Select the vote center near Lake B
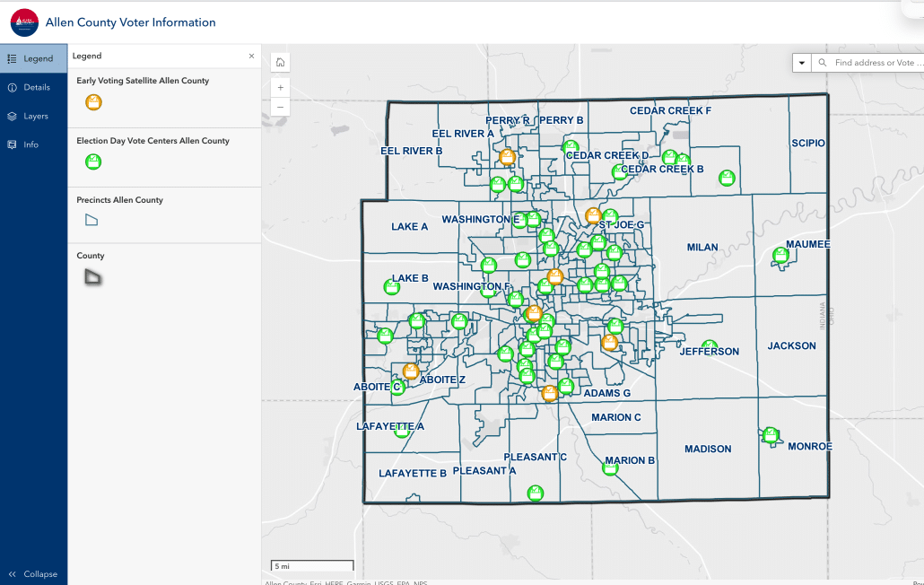Viewport: 924px width, 585px height. point(391,287)
